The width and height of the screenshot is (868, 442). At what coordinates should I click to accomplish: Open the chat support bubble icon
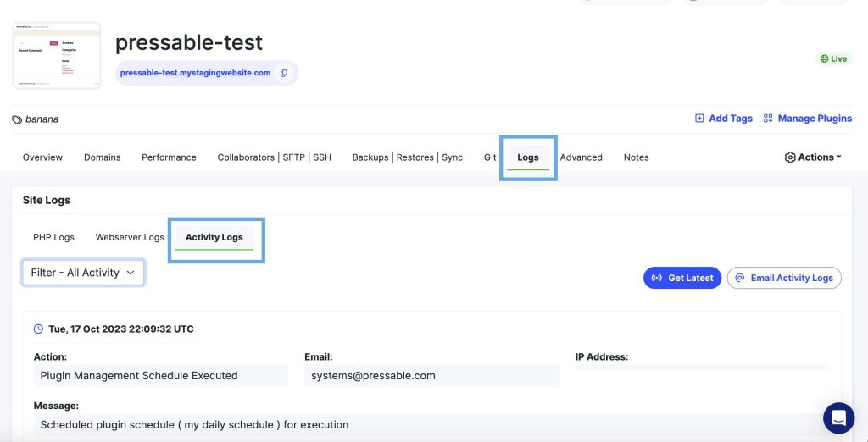pyautogui.click(x=838, y=417)
